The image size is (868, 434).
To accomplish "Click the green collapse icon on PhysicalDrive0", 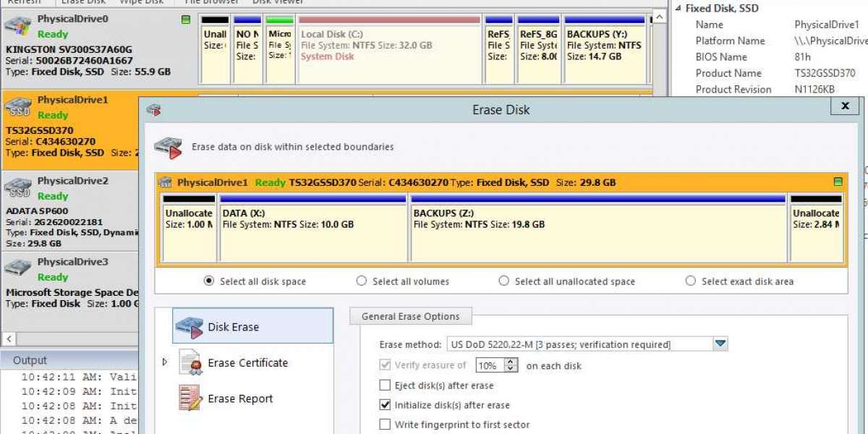I will tap(186, 20).
